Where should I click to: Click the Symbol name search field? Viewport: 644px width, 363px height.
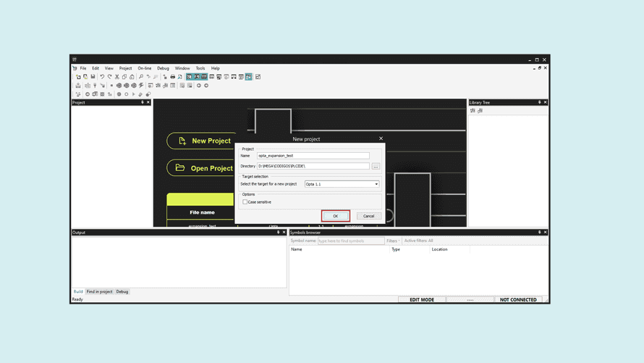[x=351, y=241]
